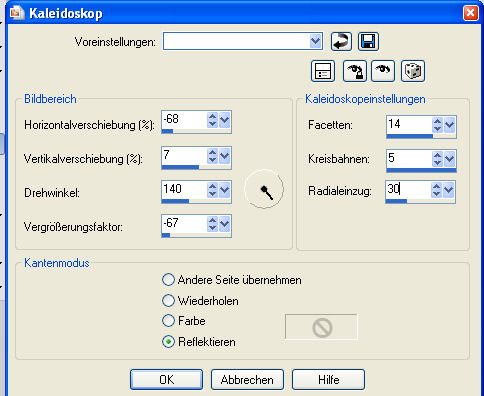The height and width of the screenshot is (396, 484).
Task: Click the blue bar under Radialeinzug value
Action: point(396,201)
